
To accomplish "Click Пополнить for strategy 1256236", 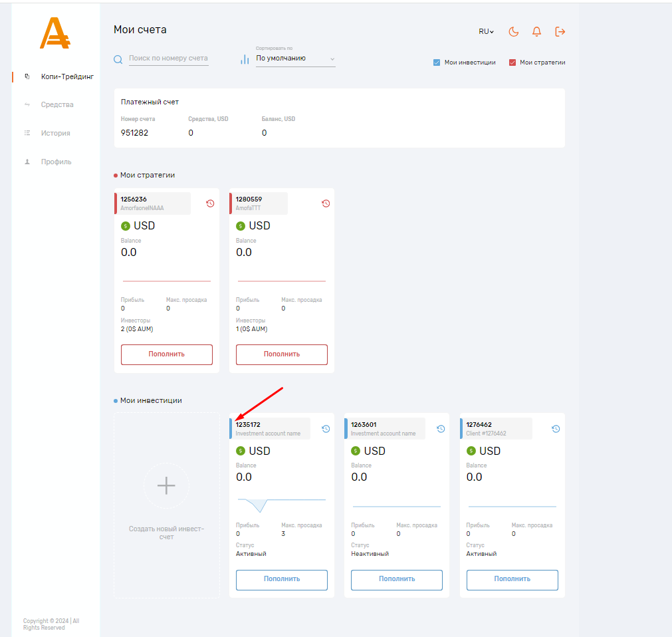I will [167, 354].
